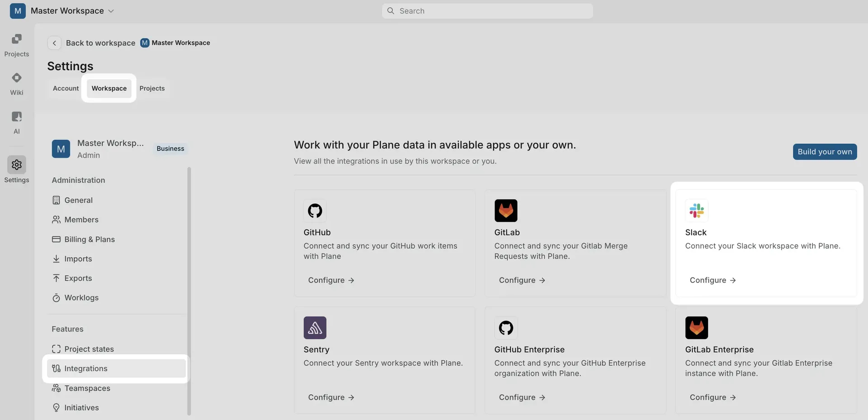The width and height of the screenshot is (868, 420).
Task: Open Project states feature settings
Action: [x=117, y=349]
